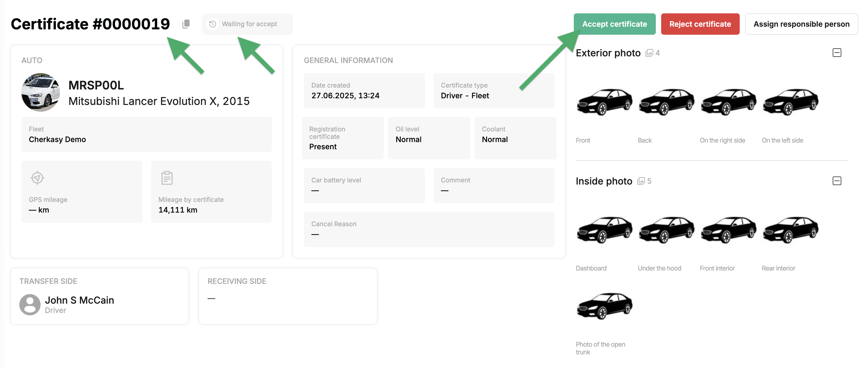This screenshot has height=368, width=868.
Task: Click the Certificate #0000019 title
Action: [90, 24]
